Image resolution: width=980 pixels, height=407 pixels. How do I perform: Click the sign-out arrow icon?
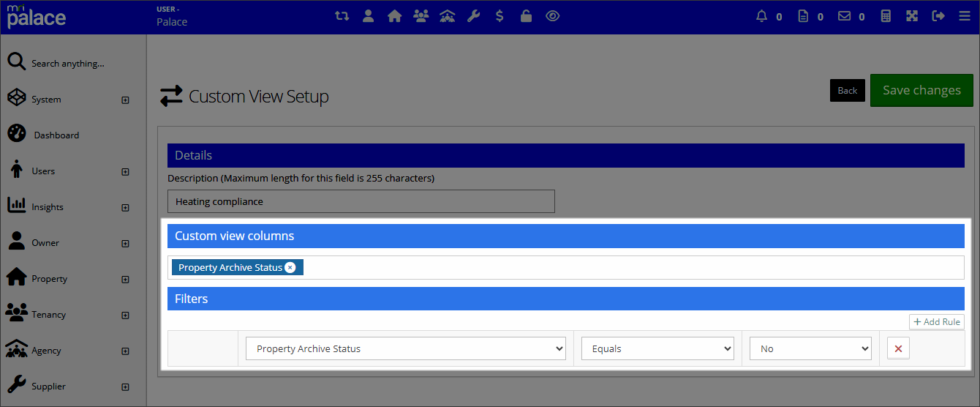point(938,15)
